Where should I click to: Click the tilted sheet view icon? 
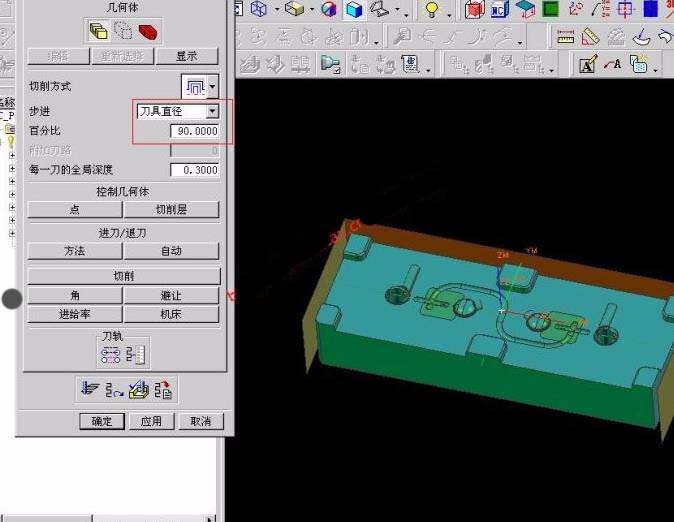coord(379,9)
